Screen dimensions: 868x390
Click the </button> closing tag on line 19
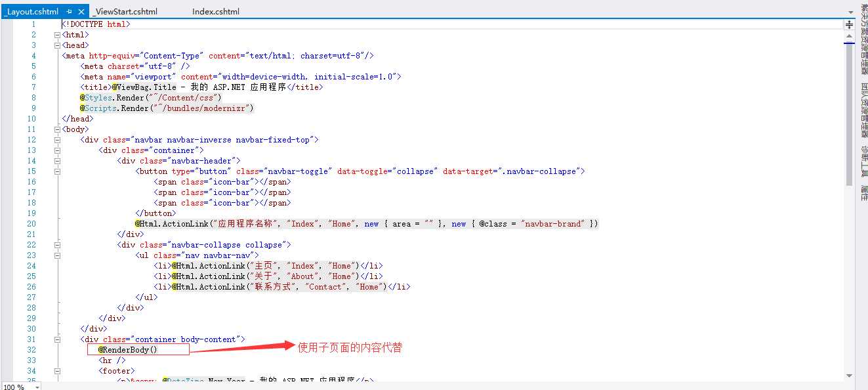pos(155,213)
